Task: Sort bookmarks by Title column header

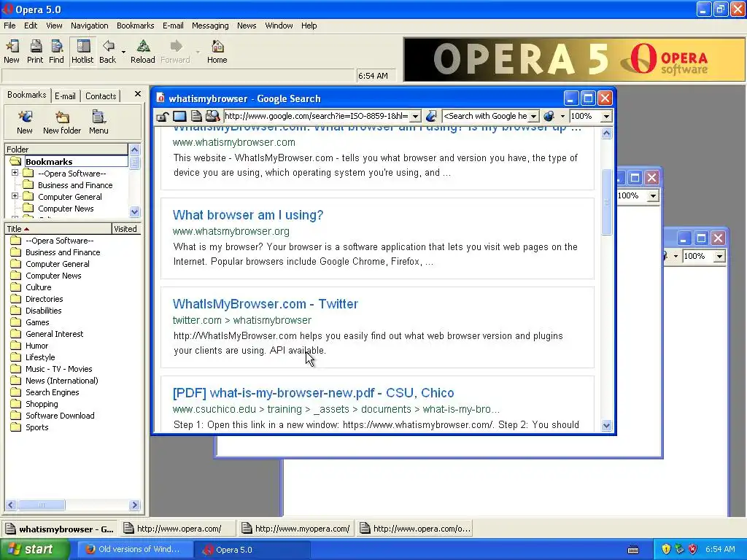Action: pos(58,229)
